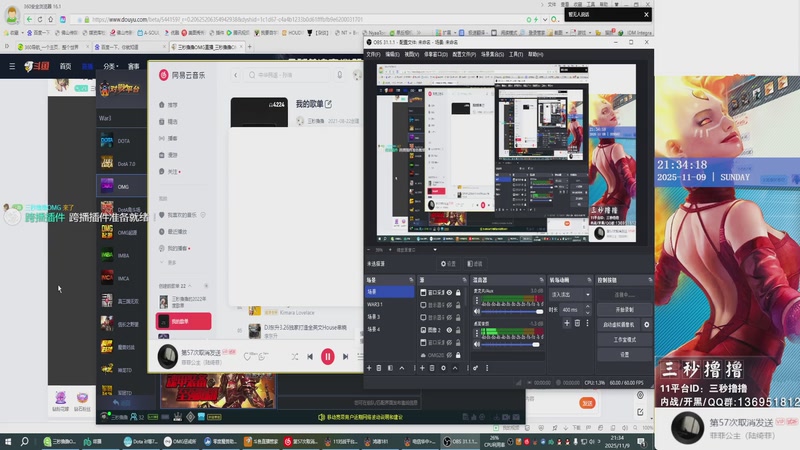Increase transition duration with up arrow
800x450 pixels.
click(x=588, y=307)
